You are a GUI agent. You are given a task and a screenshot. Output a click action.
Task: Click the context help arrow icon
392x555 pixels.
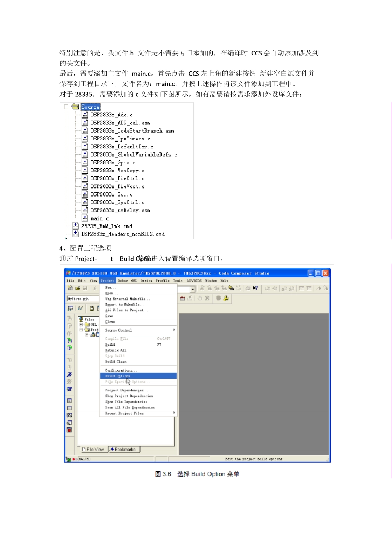pyautogui.click(x=255, y=288)
